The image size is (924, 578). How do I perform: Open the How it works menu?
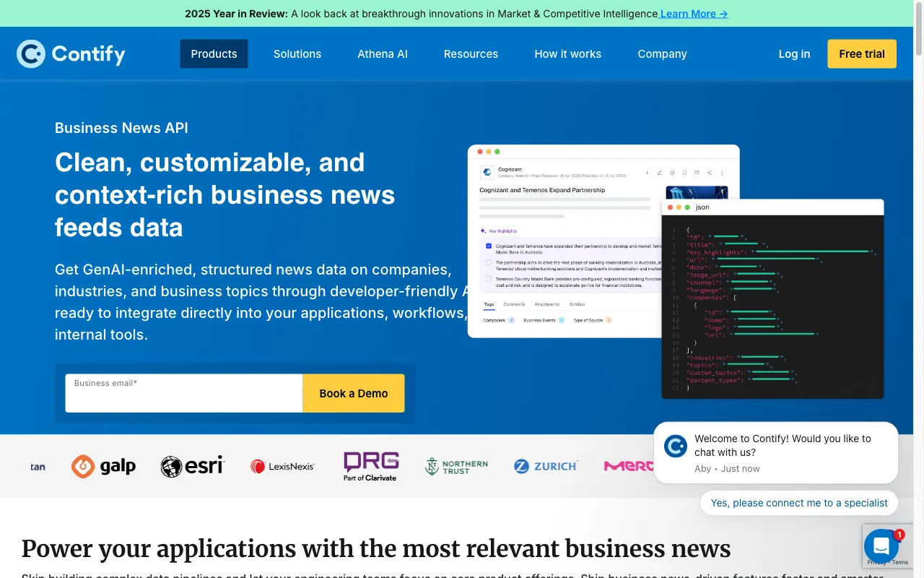point(567,53)
